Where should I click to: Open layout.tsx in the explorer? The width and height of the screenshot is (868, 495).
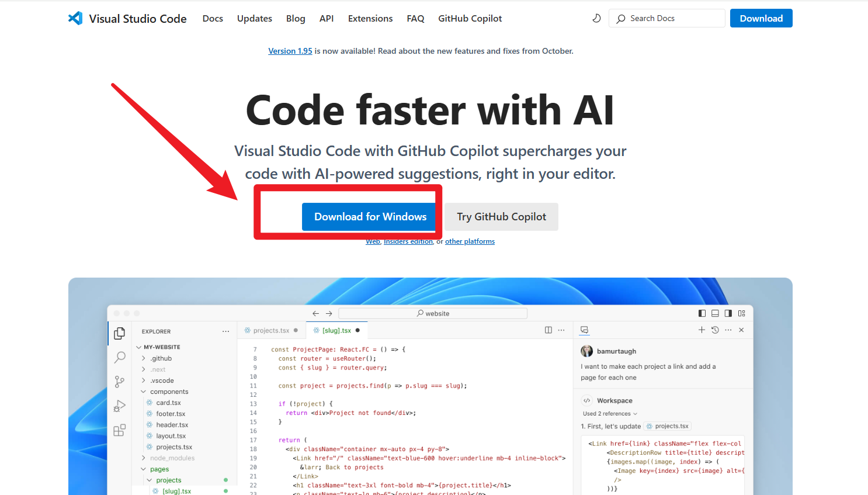171,436
